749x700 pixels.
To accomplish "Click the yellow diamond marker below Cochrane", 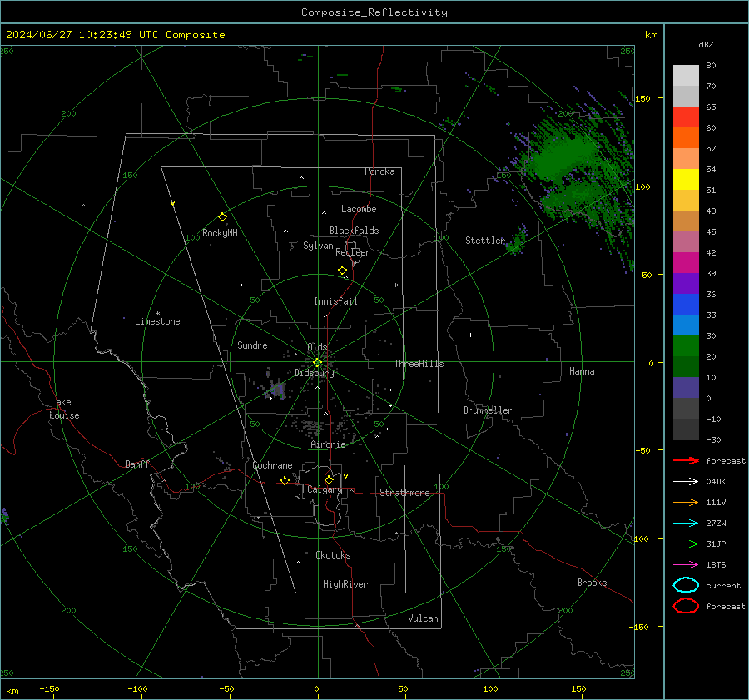I will pos(285,480).
